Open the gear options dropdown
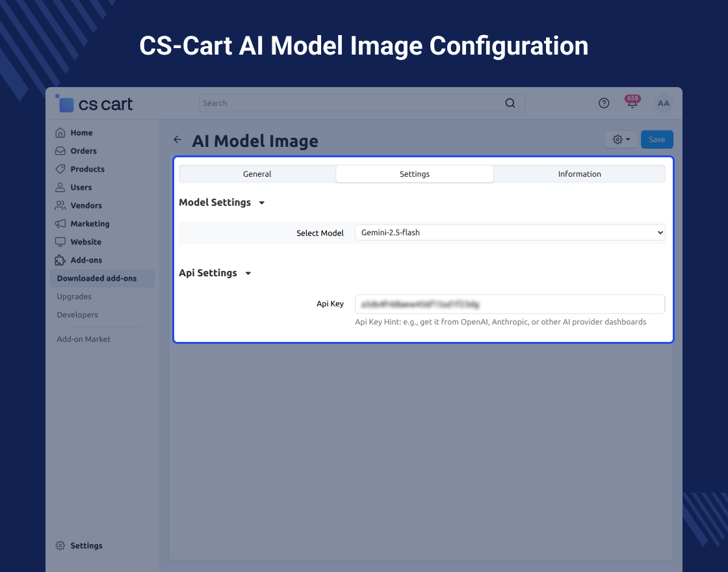 point(621,140)
